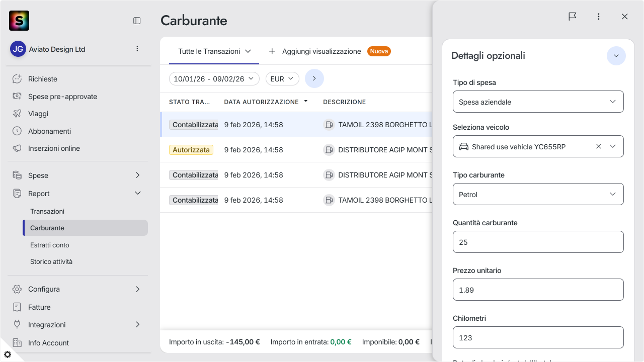Clear the selected vehicle with the X icon

coord(599,146)
